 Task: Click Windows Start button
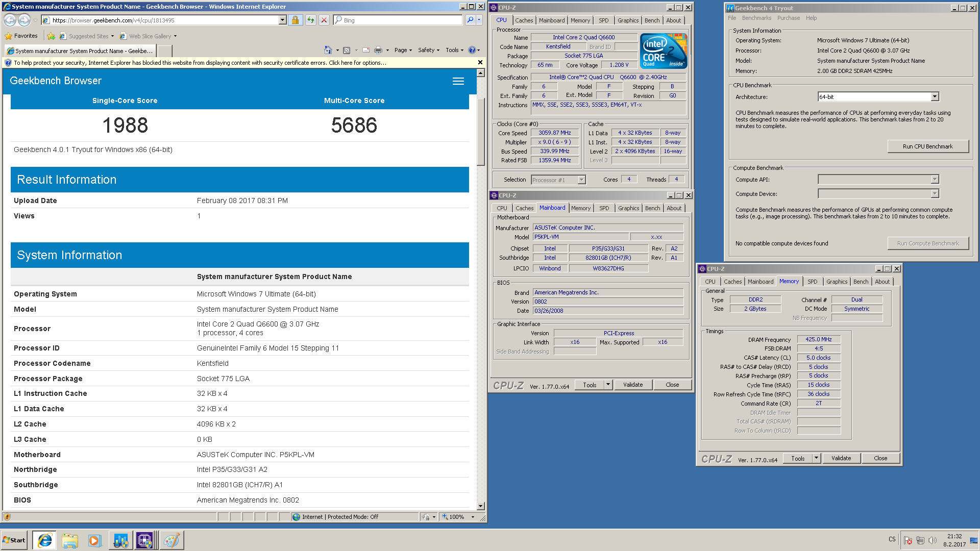click(14, 540)
